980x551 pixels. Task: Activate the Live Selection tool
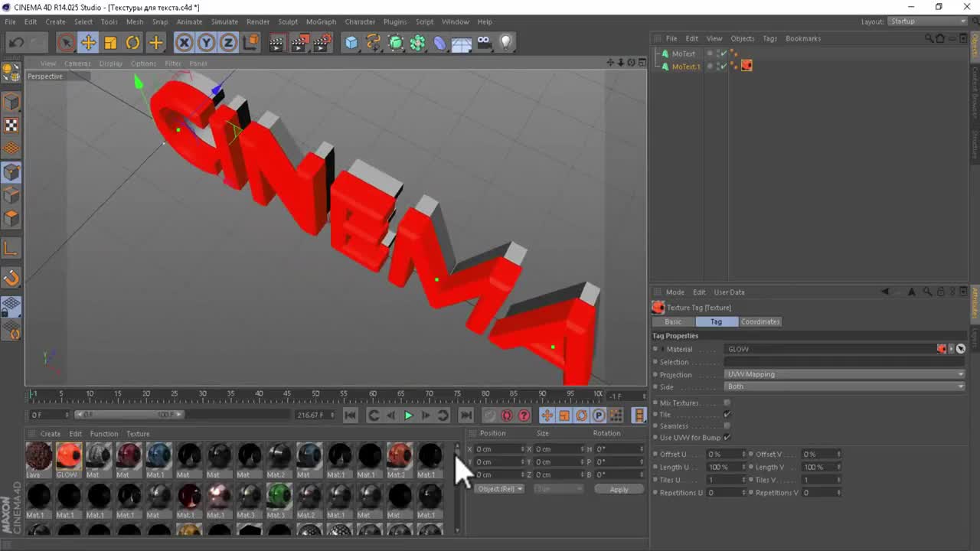coord(66,43)
